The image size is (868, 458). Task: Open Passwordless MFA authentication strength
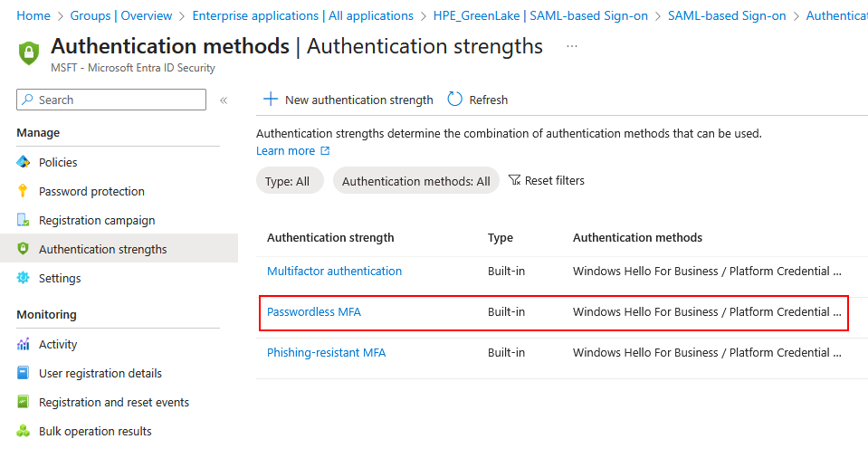(313, 311)
